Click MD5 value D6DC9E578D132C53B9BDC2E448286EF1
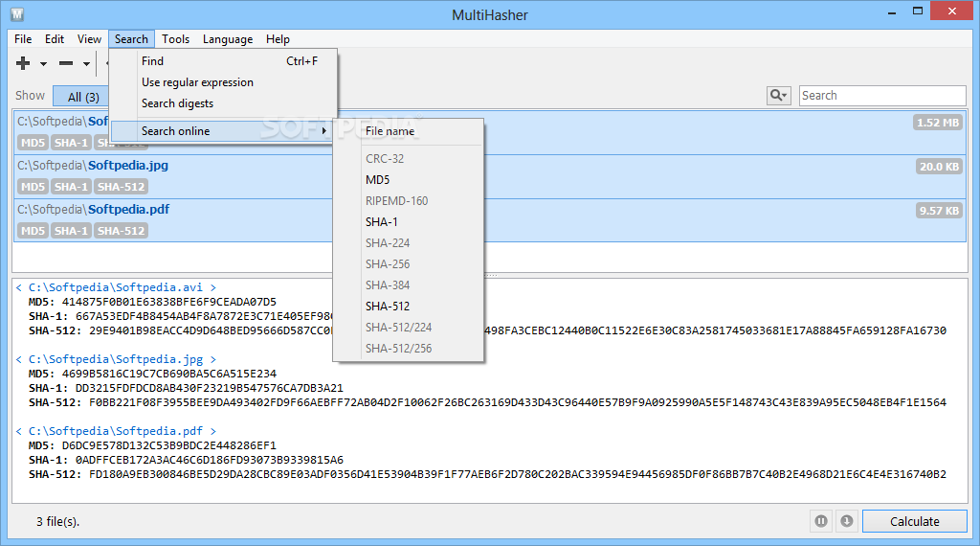 (x=168, y=446)
